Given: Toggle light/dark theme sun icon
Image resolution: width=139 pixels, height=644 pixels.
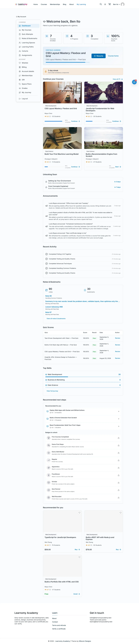Looking at the screenshot, I should click(x=105, y=4).
